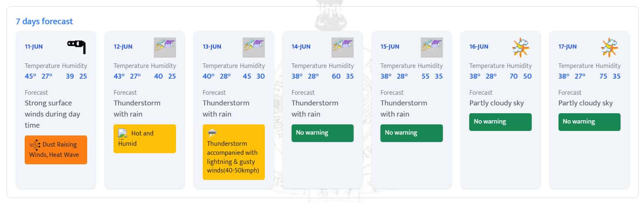Select the Hot and Humid warning box
This screenshot has height=203, width=644.
(x=145, y=139)
